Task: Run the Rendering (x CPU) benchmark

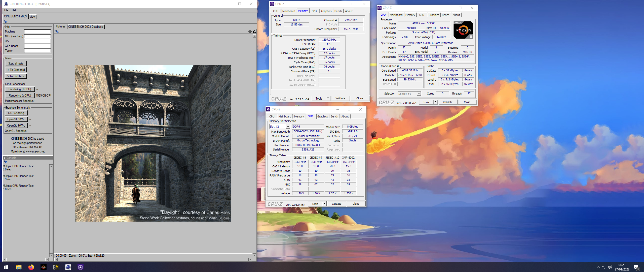Action: click(20, 96)
